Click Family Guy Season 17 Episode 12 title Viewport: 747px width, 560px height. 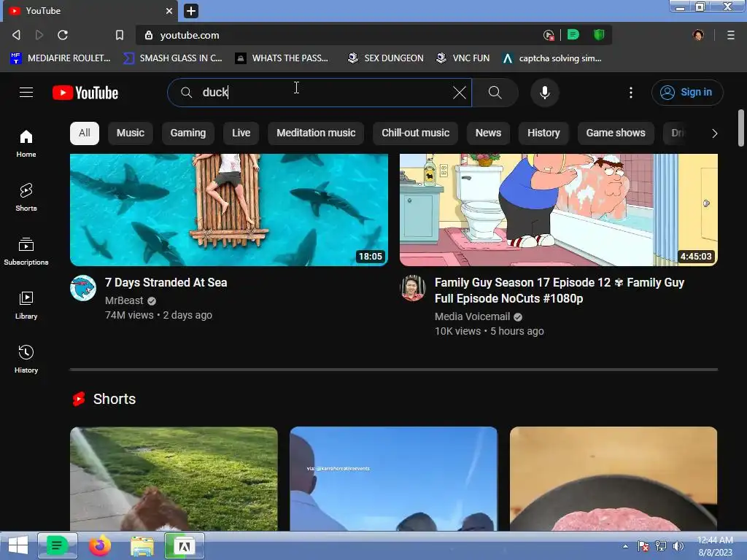coord(560,290)
